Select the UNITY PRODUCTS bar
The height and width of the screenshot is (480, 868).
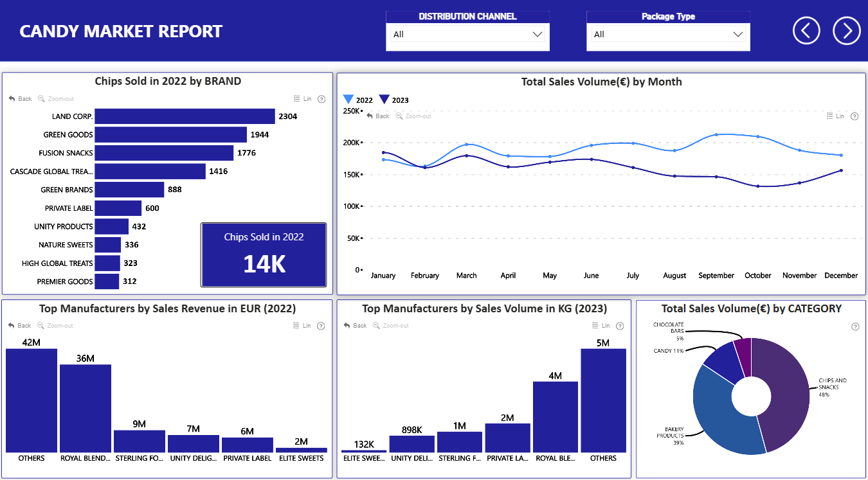tap(111, 226)
